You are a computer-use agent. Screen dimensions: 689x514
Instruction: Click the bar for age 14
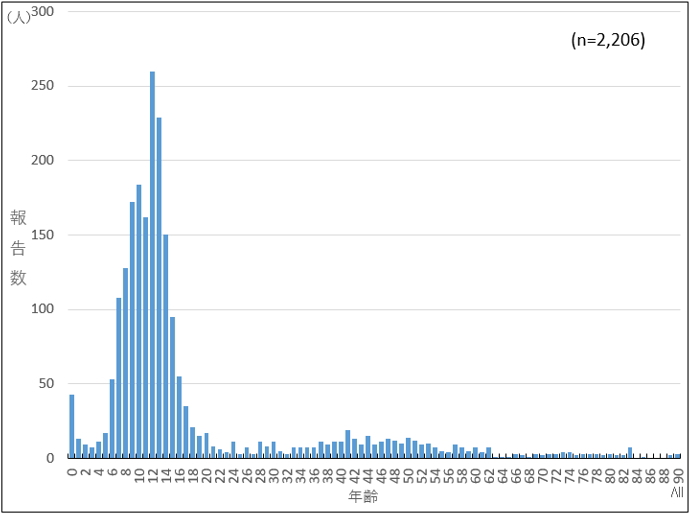pos(166,346)
